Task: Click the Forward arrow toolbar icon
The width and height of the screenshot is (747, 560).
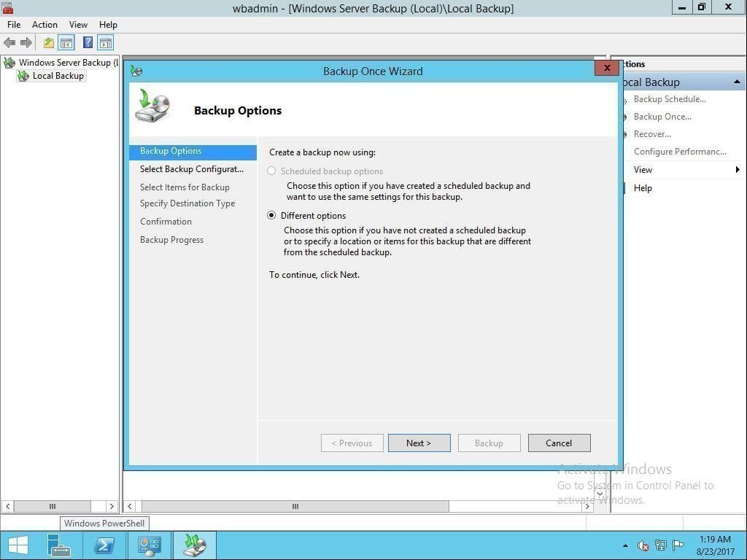Action: (26, 43)
